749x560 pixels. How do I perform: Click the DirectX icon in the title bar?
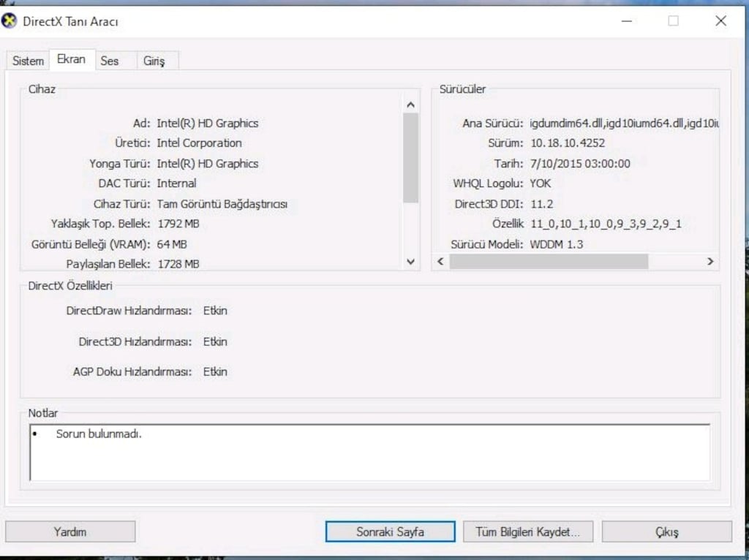coord(9,21)
